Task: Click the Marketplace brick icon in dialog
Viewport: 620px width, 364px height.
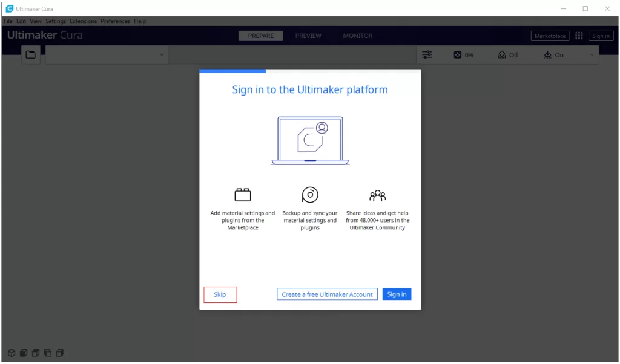Action: pos(243,195)
